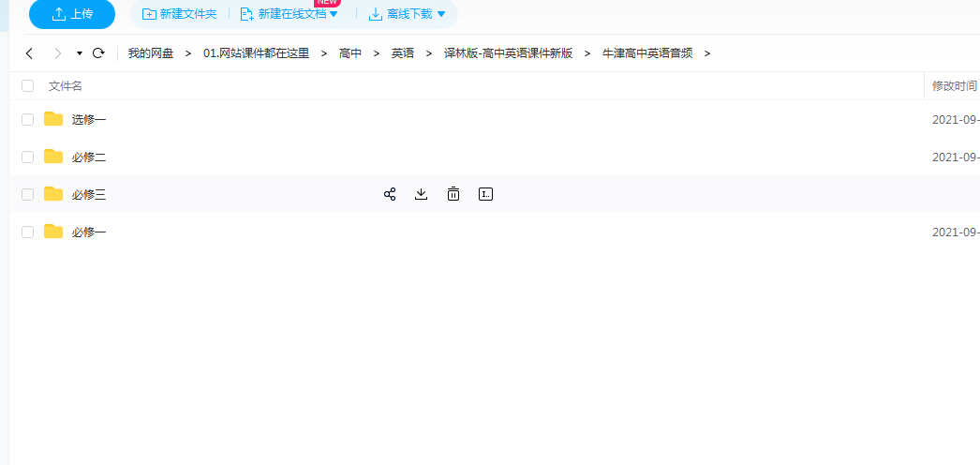The width and height of the screenshot is (980, 465).
Task: Check the 必修一 folder checkbox
Action: pyautogui.click(x=27, y=232)
